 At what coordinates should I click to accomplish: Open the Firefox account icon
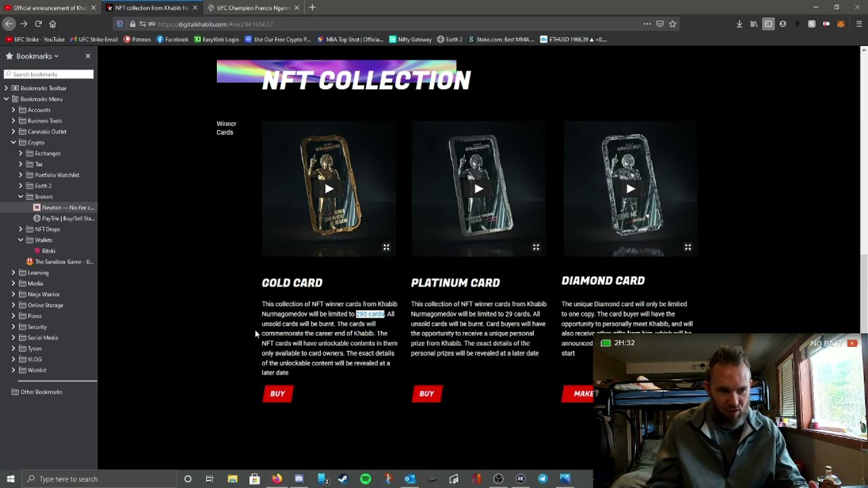(783, 24)
